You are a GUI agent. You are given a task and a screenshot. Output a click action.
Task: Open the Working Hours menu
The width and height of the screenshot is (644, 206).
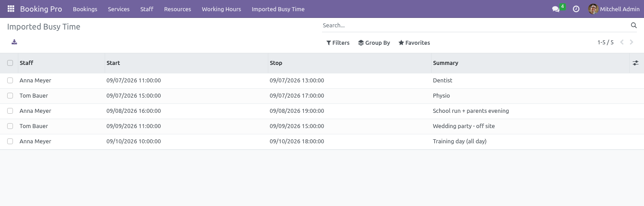click(221, 9)
